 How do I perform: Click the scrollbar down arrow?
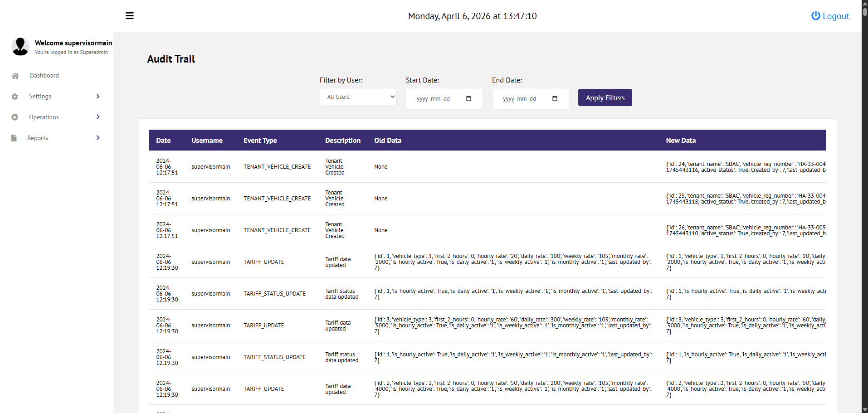(864, 409)
